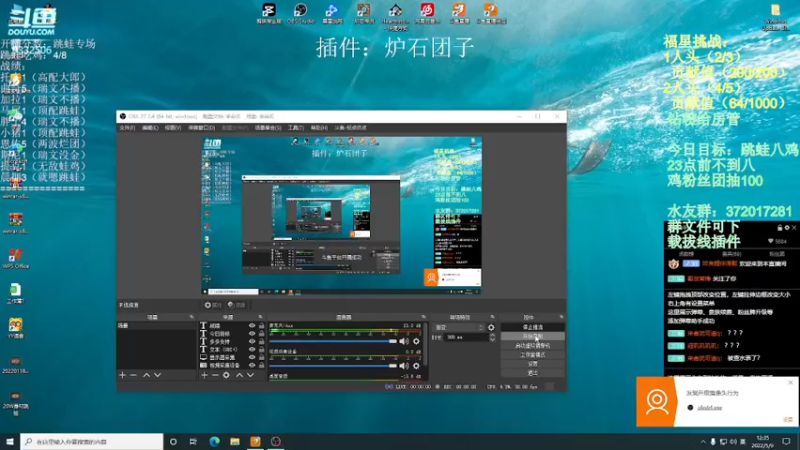Open the 编辑(E) menu in OBS
This screenshot has width=800, height=450.
[x=150, y=128]
